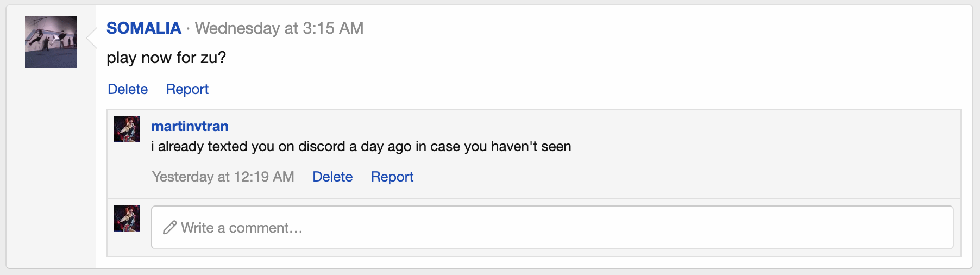Click martinvtran's avatar beside the reply

click(x=127, y=129)
